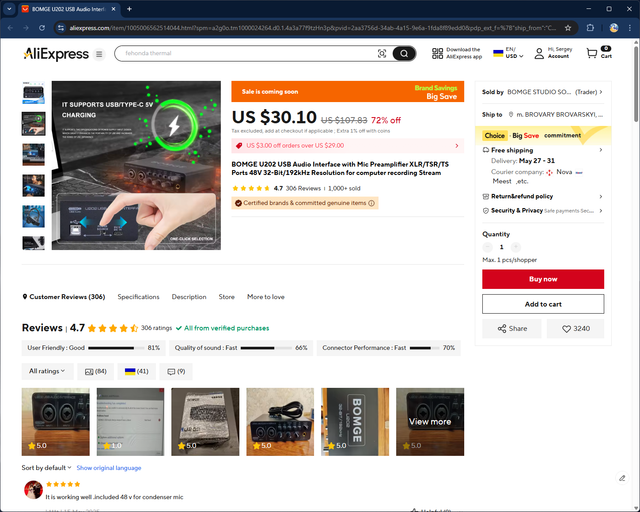
Task: Click the browser forward arrow
Action: click(26, 28)
